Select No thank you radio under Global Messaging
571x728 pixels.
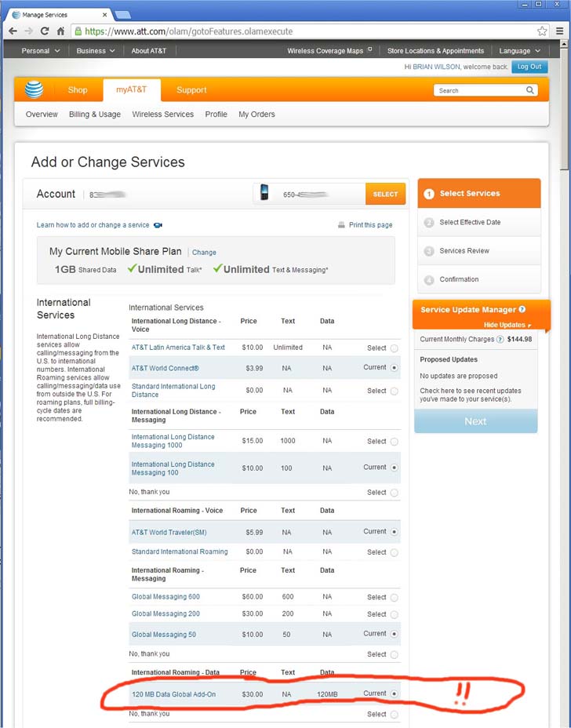(394, 654)
